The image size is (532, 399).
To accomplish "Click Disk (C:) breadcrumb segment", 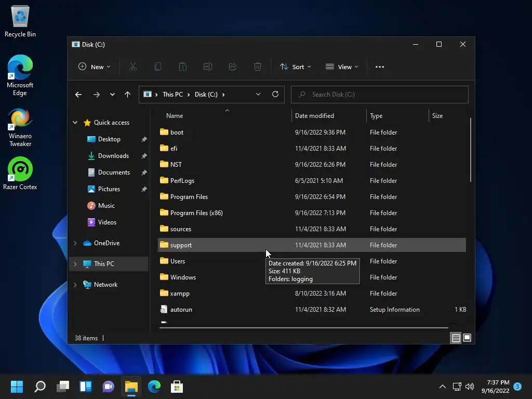I will pyautogui.click(x=206, y=95).
